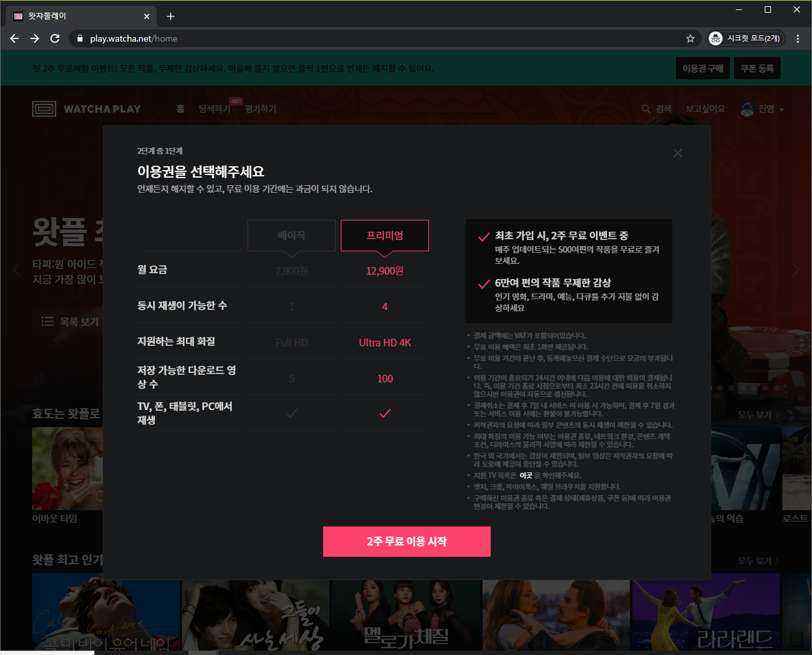The image size is (812, 655).
Task: Start the 2주 무료 이용 시작 trial
Action: 407,542
